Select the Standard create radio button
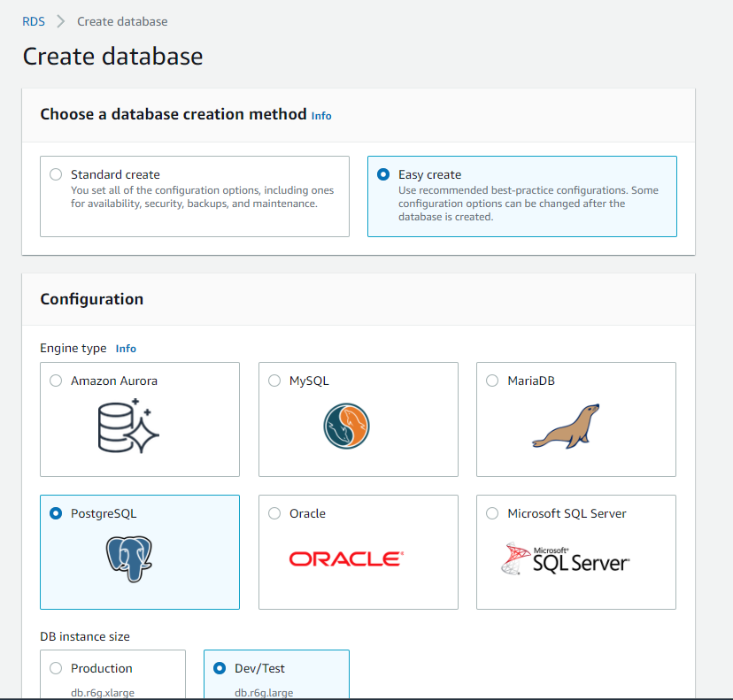The image size is (733, 700). (x=56, y=174)
